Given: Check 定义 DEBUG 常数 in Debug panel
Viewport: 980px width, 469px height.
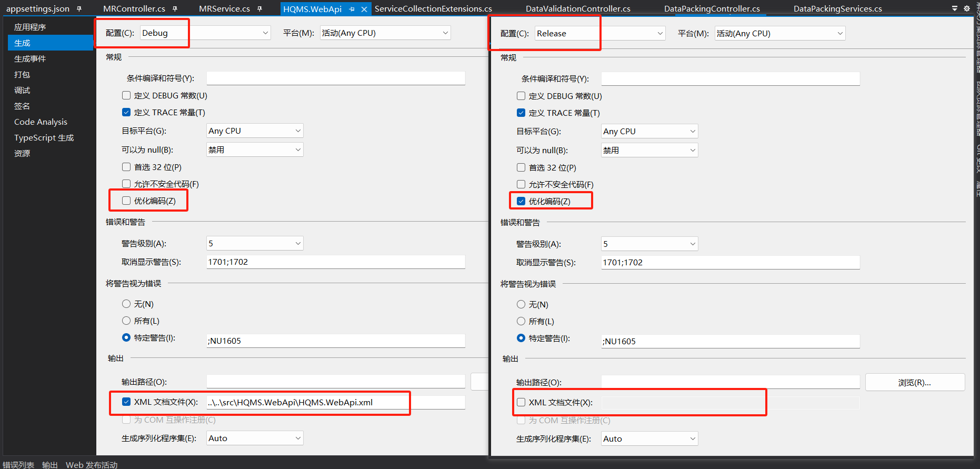Looking at the screenshot, I should tap(126, 95).
